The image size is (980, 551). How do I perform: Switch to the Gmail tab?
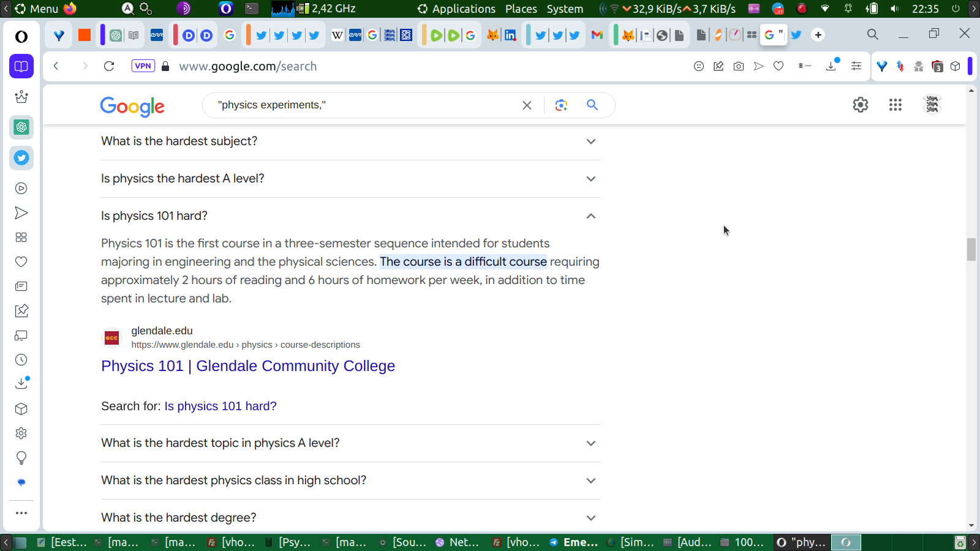(x=597, y=35)
